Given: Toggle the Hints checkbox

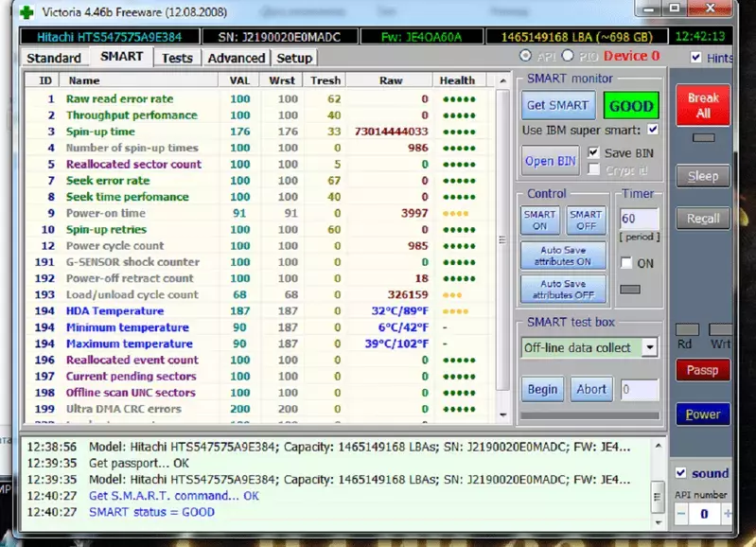Looking at the screenshot, I should point(695,58).
